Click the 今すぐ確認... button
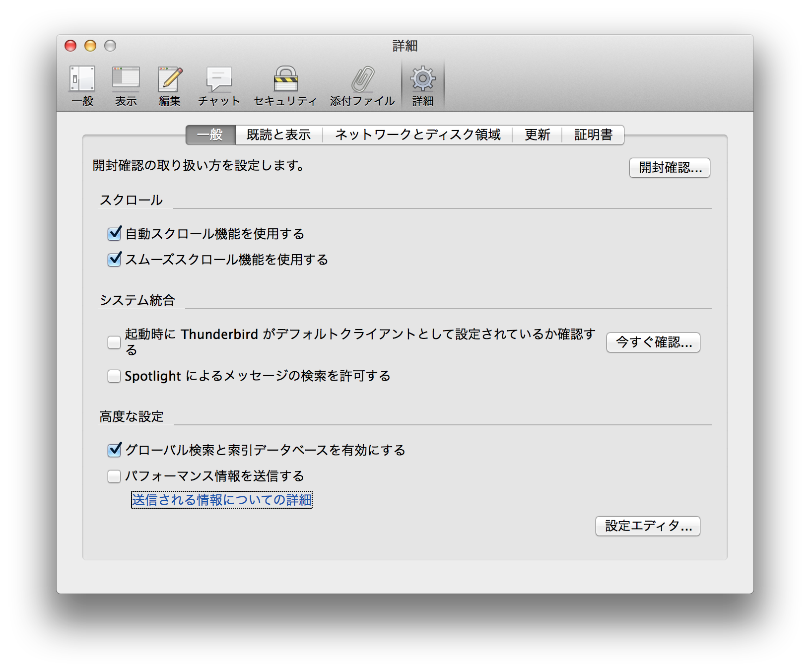The height and width of the screenshot is (672, 810). click(x=653, y=342)
